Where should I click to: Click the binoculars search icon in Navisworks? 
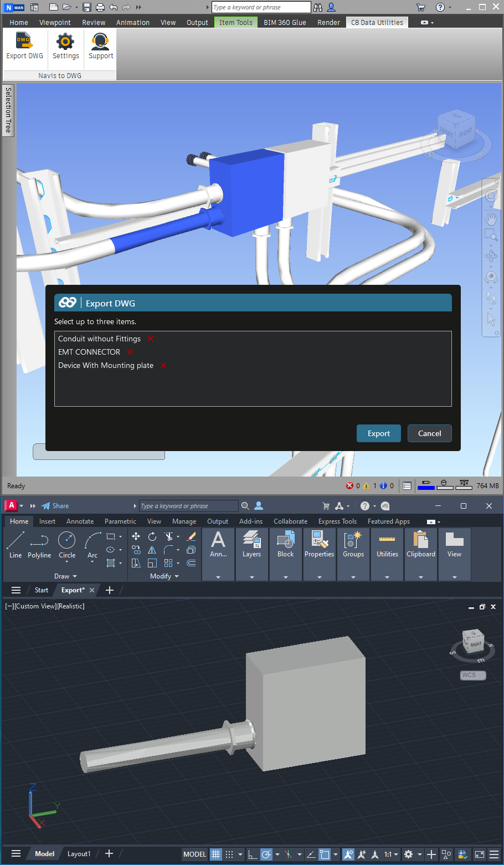pyautogui.click(x=318, y=7)
